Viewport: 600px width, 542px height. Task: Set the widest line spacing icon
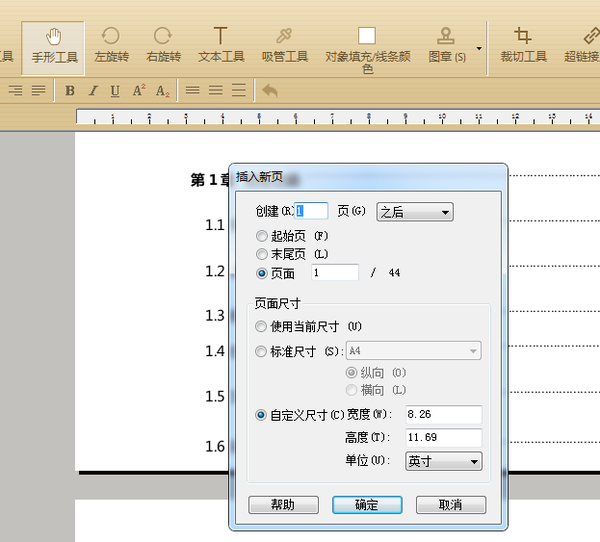239,91
